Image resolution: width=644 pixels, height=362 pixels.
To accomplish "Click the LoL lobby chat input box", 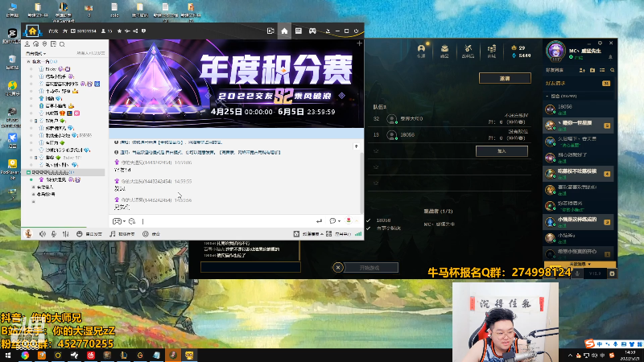I will 250,267.
